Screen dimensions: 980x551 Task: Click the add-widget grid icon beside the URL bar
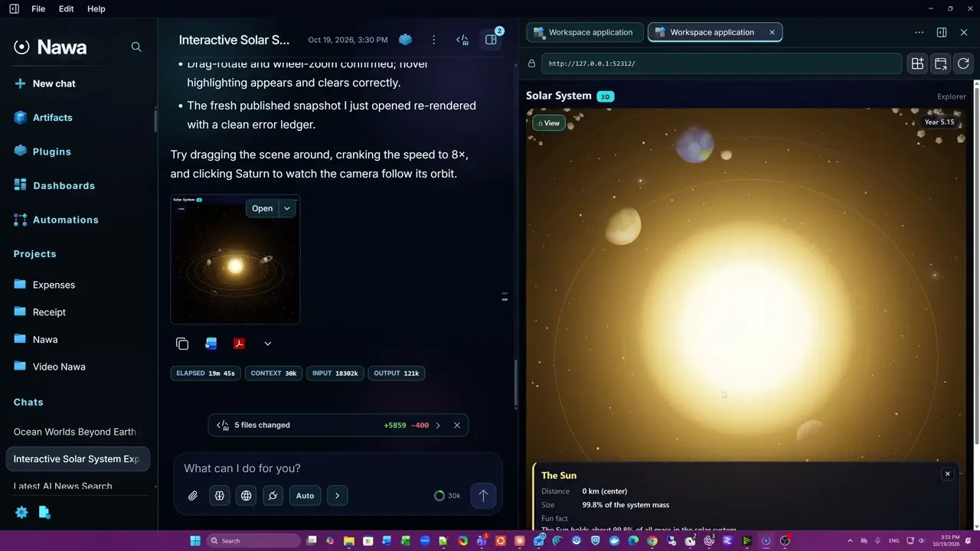click(x=917, y=64)
